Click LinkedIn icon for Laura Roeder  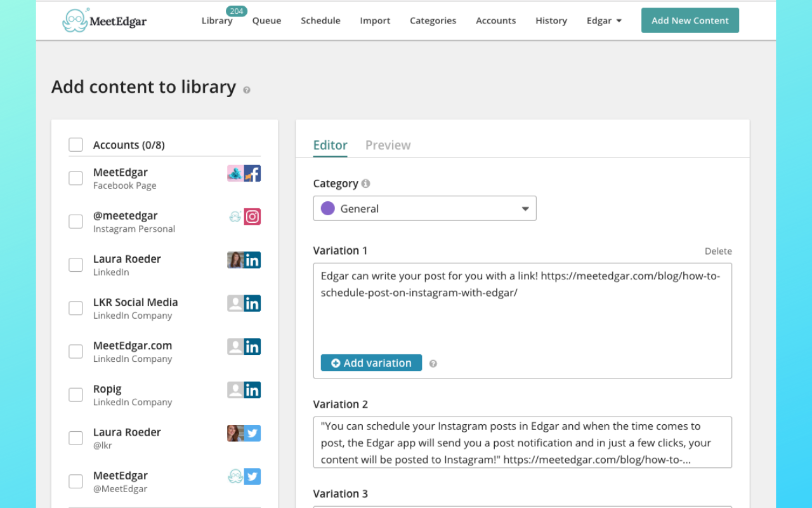(252, 260)
